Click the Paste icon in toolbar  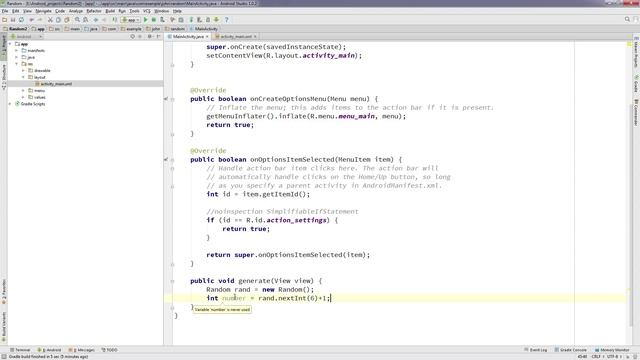pyautogui.click(x=67, y=20)
